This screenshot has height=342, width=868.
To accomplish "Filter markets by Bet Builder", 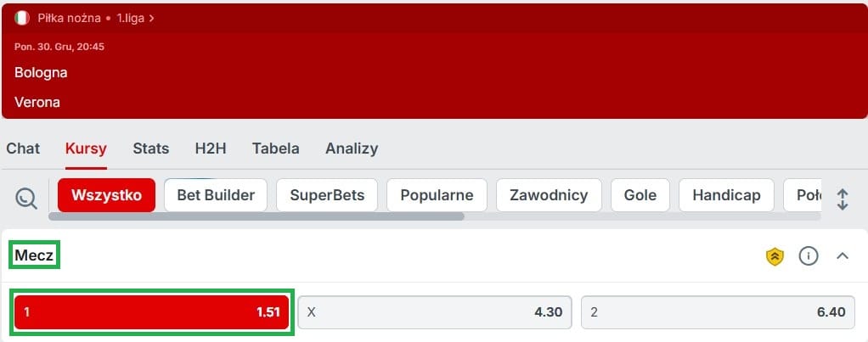I will [x=216, y=195].
